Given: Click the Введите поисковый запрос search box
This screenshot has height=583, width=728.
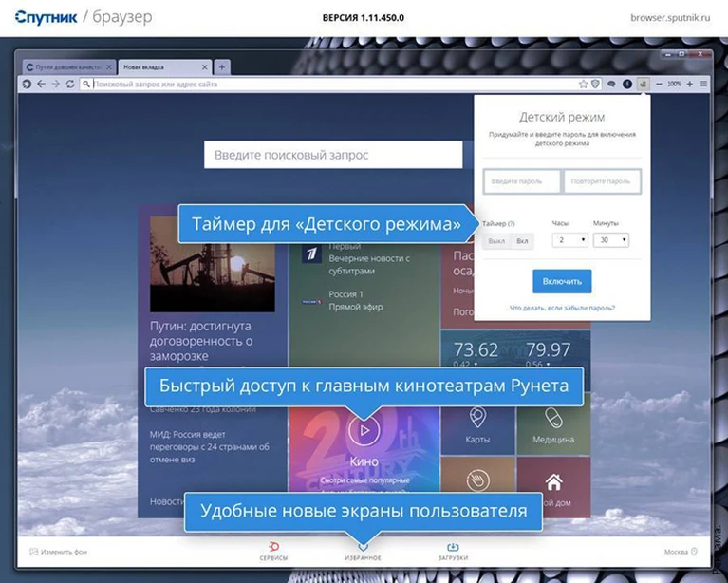Looking at the screenshot, I should coord(333,155).
